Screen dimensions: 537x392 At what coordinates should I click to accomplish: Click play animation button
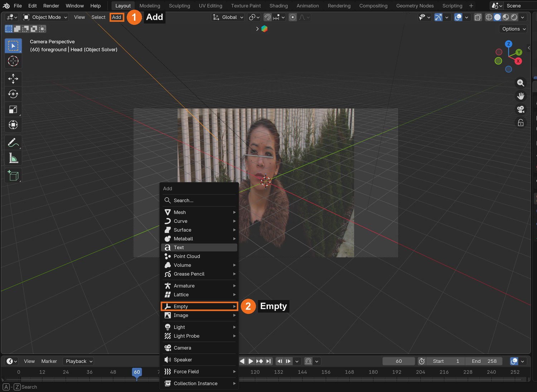(251, 361)
